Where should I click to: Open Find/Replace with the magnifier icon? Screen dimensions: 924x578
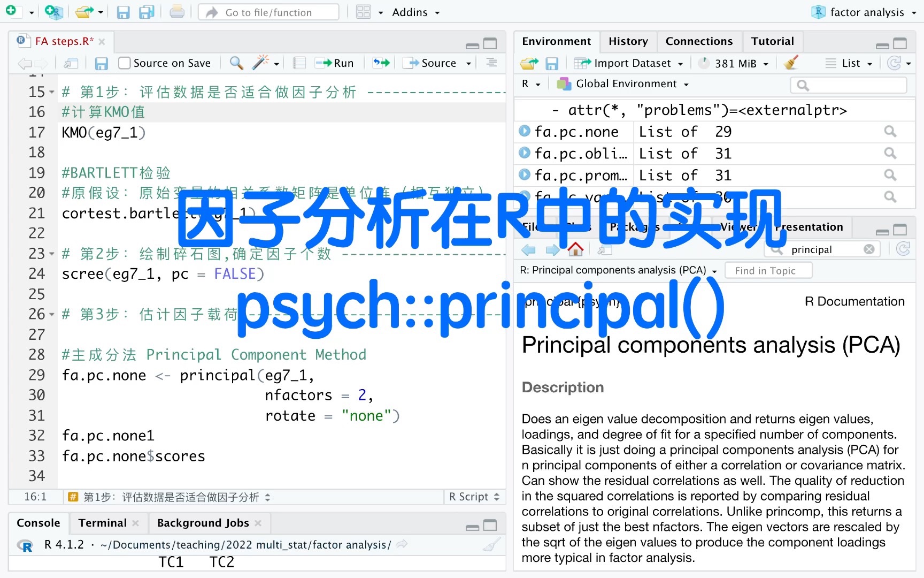(236, 63)
